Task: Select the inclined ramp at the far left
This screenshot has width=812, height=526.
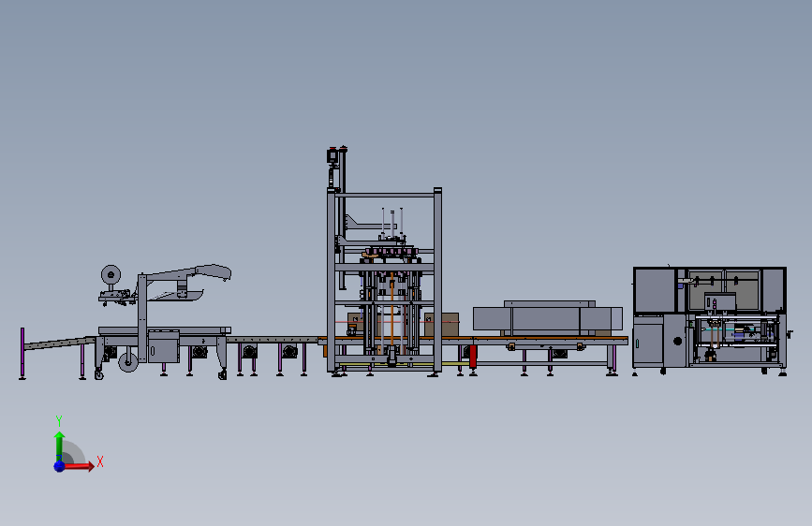Action: point(60,343)
